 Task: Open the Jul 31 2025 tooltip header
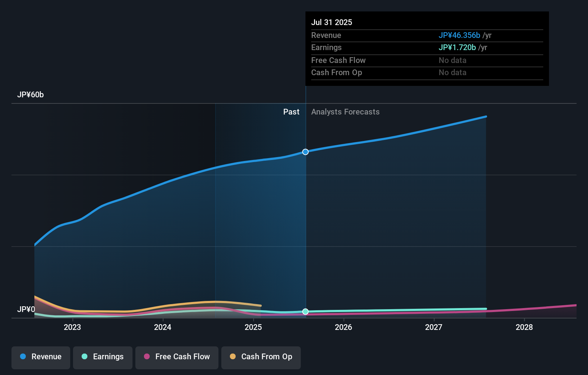(332, 22)
